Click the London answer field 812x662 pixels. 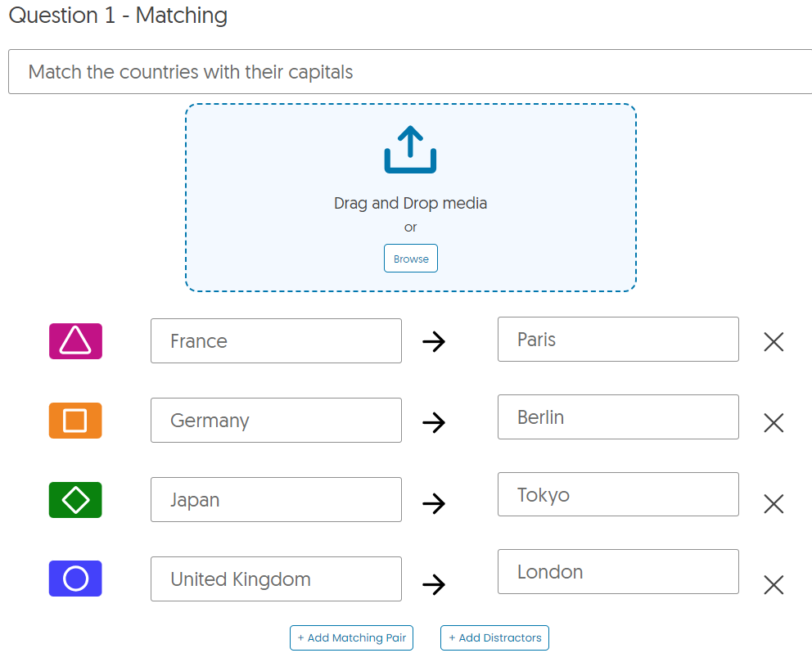(x=618, y=572)
